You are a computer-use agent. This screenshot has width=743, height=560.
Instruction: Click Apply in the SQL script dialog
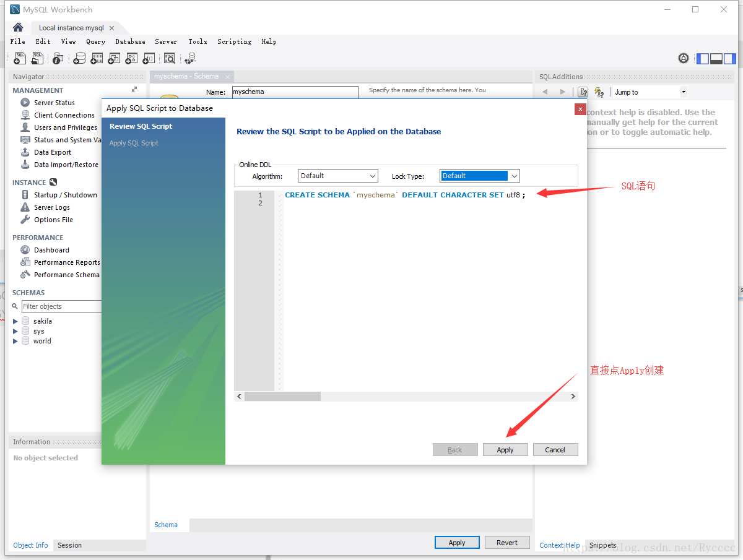[x=505, y=450]
